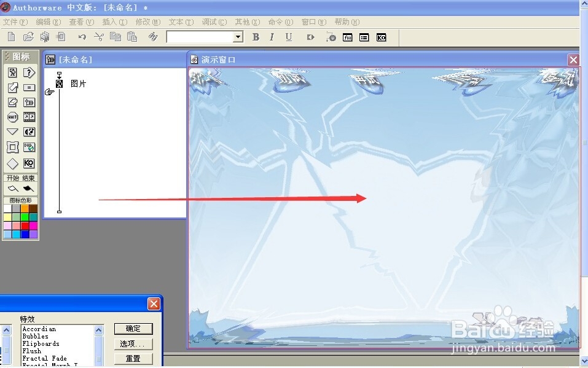
Task: Choose the WAIT icon in the palette
Action: [12, 117]
